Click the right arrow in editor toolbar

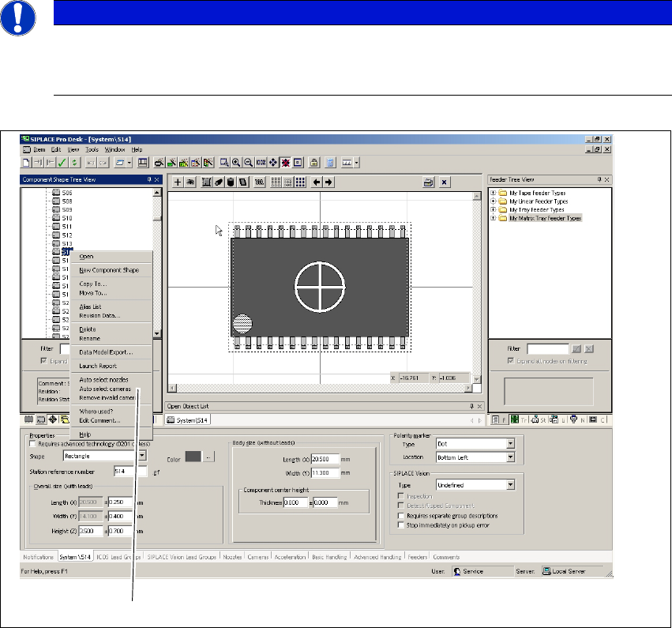(x=328, y=182)
